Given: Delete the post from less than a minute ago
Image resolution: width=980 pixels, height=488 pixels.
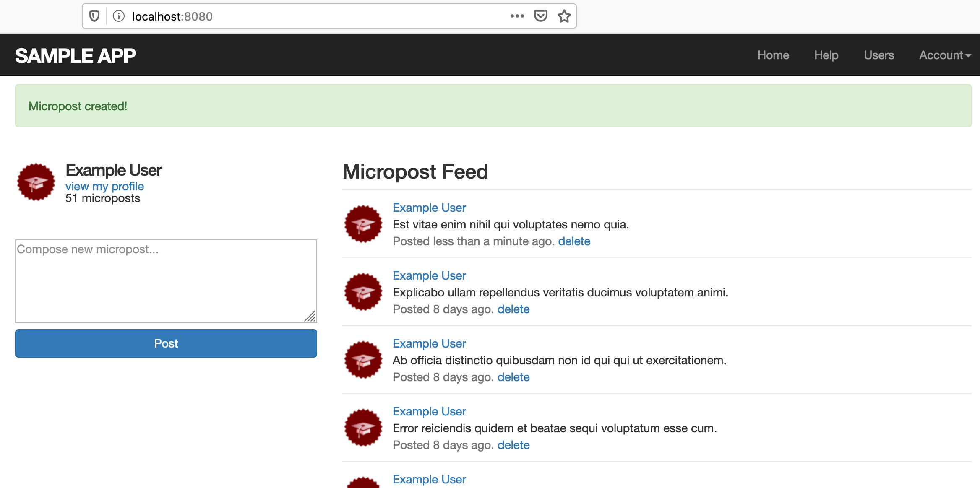Looking at the screenshot, I should [x=574, y=241].
